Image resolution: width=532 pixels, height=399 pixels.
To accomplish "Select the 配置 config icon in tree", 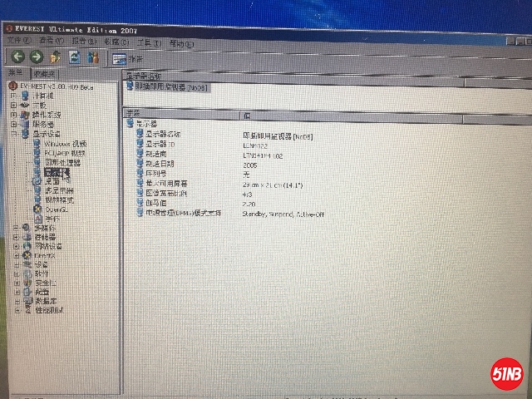I will [x=27, y=292].
